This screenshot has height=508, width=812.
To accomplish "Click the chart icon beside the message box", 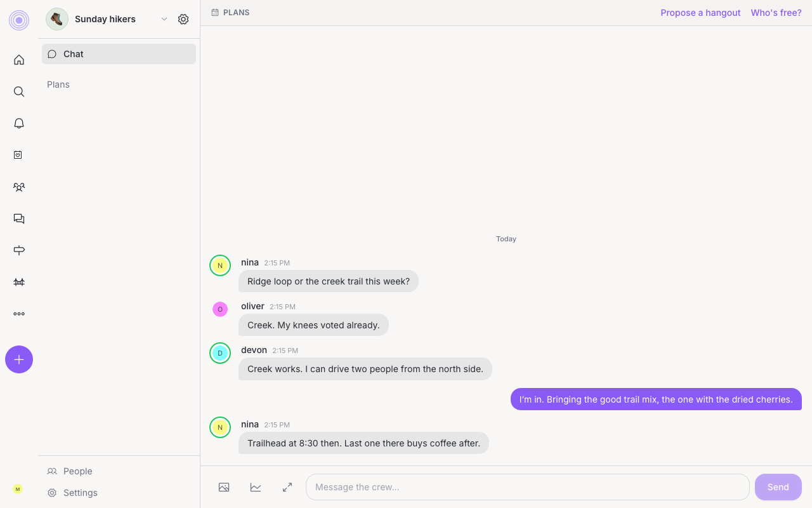I will tap(256, 487).
